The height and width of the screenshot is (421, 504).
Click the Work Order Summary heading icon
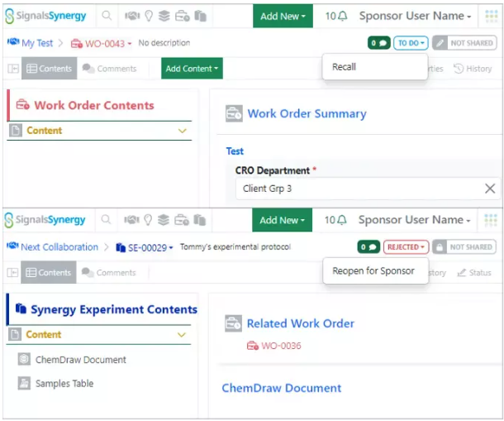[234, 114]
